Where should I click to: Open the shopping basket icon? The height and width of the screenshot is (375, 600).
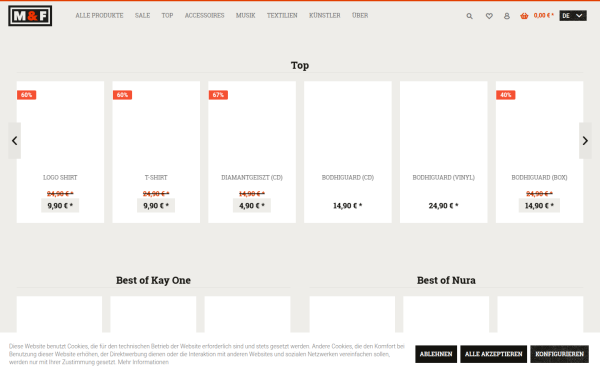pos(524,16)
